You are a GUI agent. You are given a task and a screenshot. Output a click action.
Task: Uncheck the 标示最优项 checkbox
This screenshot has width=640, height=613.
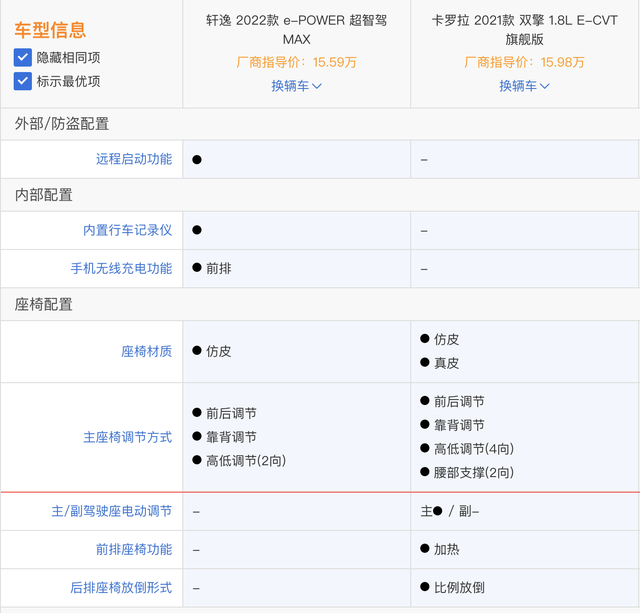(x=22, y=81)
